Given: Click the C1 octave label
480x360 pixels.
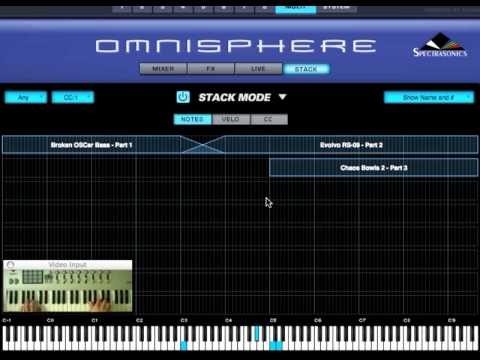Looking at the screenshot, I should tap(95, 320).
